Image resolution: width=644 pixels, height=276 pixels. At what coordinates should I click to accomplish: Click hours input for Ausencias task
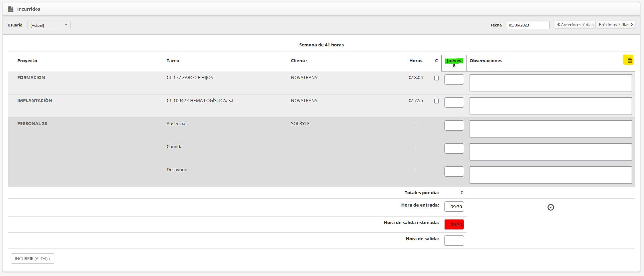coord(454,125)
